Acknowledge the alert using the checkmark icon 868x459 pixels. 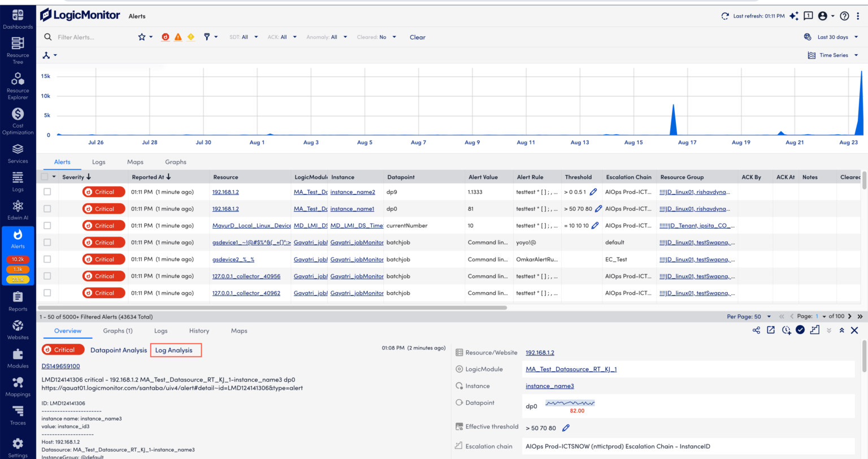pos(800,330)
